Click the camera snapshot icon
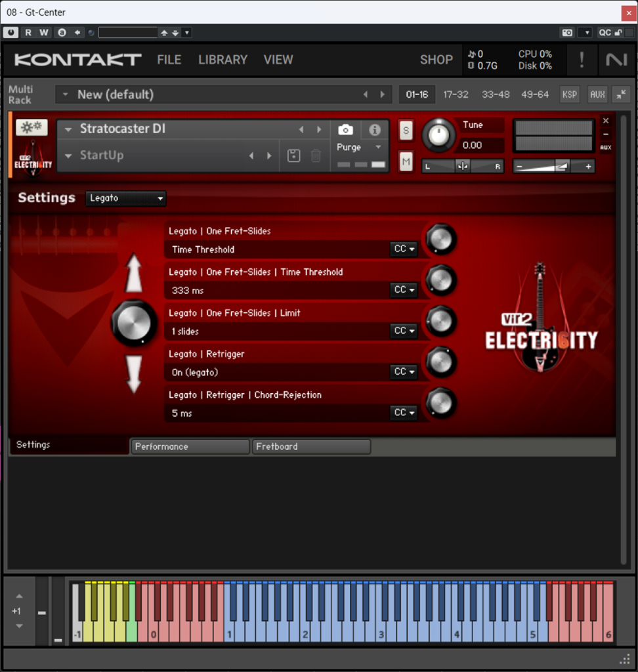The image size is (638, 672). click(346, 130)
